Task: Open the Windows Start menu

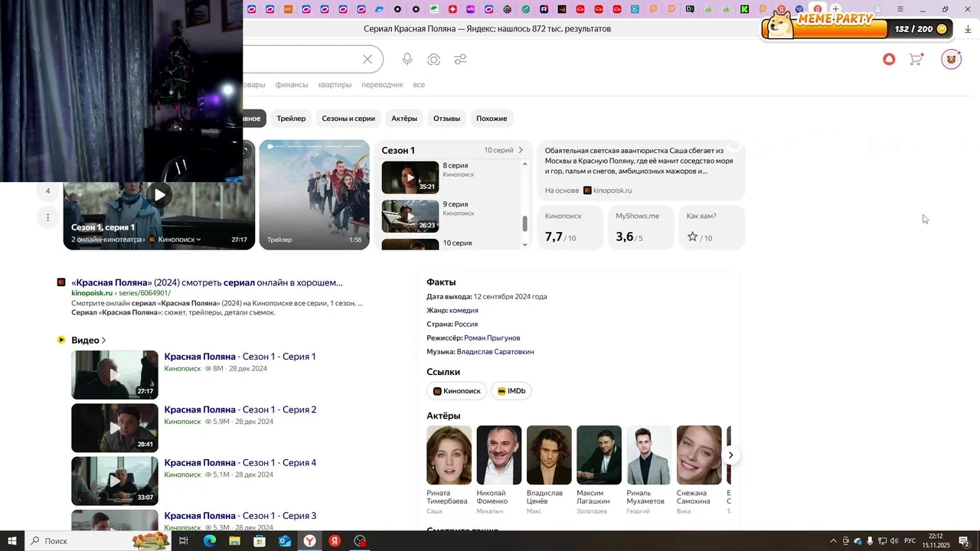Action: point(12,541)
